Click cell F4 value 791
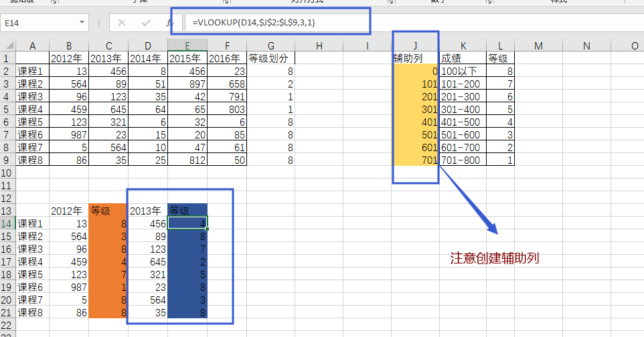The width and height of the screenshot is (644, 337). click(227, 96)
